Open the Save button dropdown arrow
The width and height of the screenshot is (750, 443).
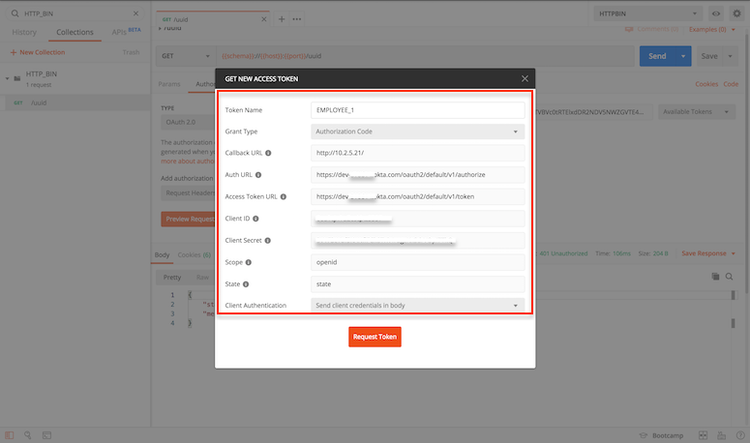click(x=730, y=56)
